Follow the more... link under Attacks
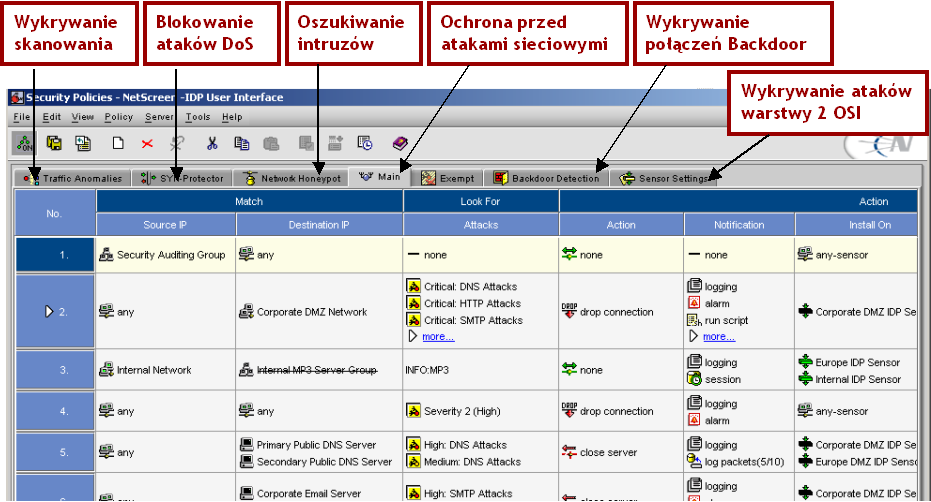 438,337
